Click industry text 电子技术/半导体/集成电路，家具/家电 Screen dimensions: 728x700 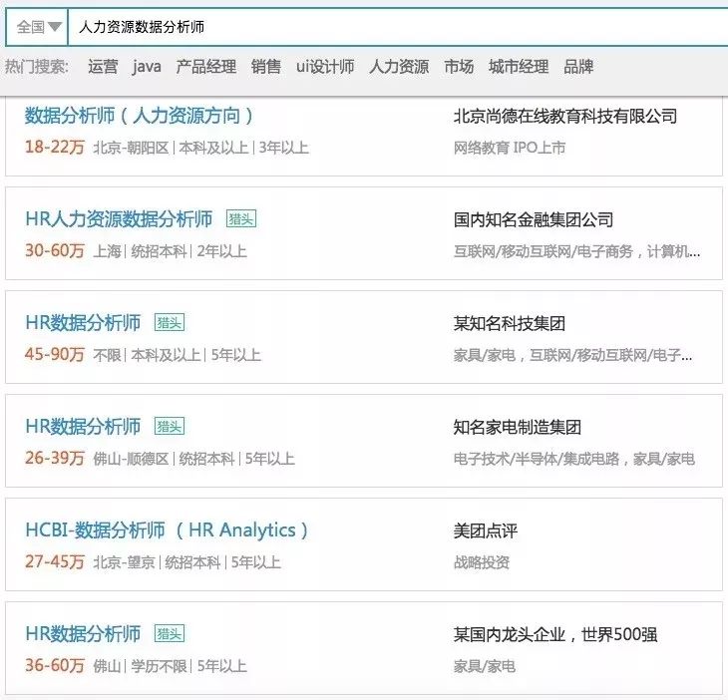[x=573, y=459]
